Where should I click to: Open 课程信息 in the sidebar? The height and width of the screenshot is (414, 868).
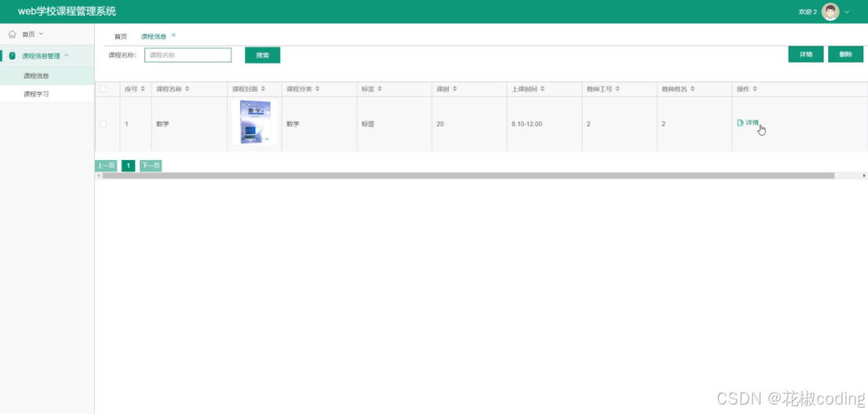tap(47, 76)
